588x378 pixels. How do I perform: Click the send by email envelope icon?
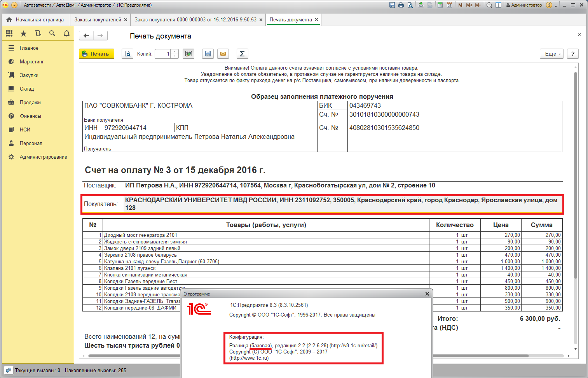(x=223, y=54)
